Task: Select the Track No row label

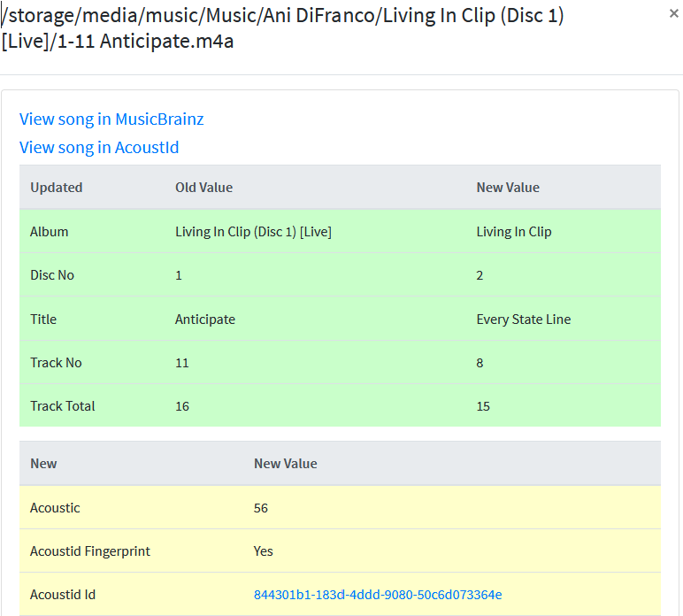Action: 56,363
